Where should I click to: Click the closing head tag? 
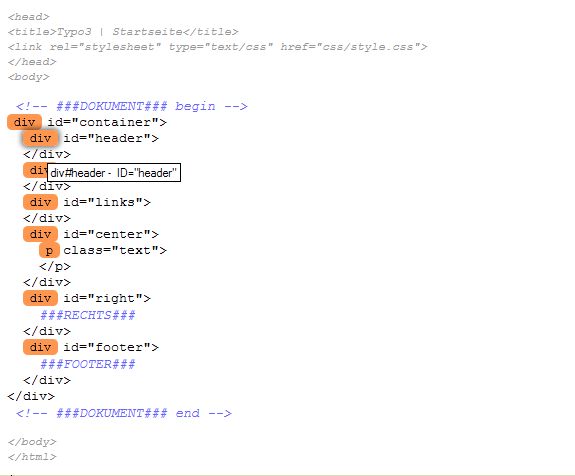coord(32,62)
